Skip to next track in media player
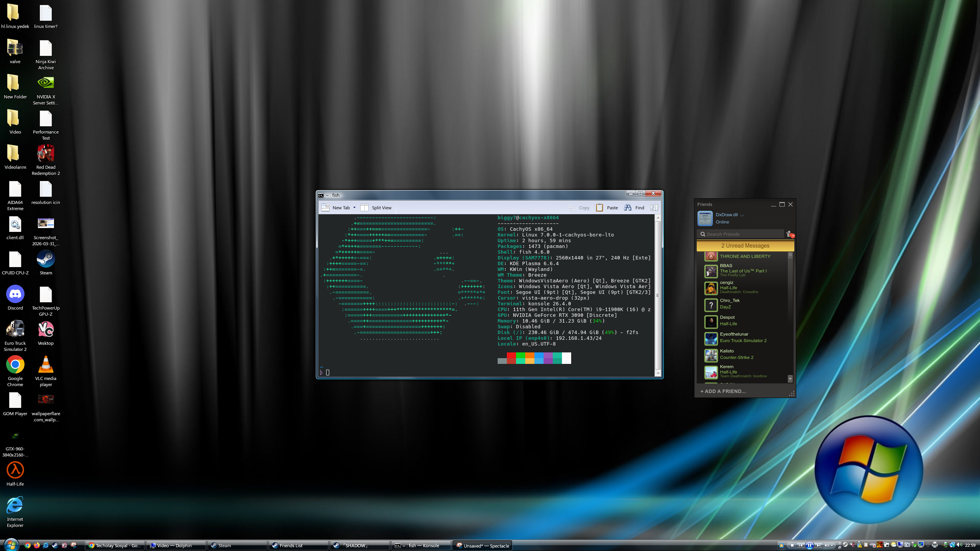The width and height of the screenshot is (980, 551). pos(818,545)
